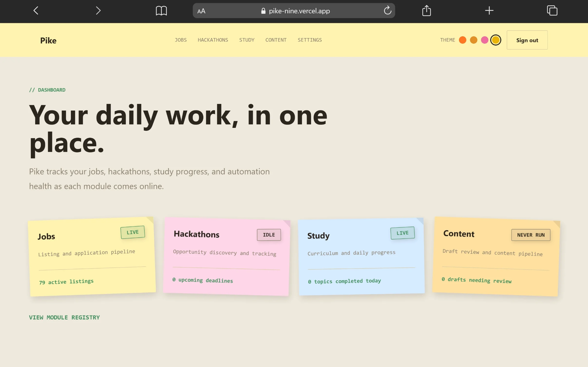Go to the Hackathons nav item

(213, 40)
